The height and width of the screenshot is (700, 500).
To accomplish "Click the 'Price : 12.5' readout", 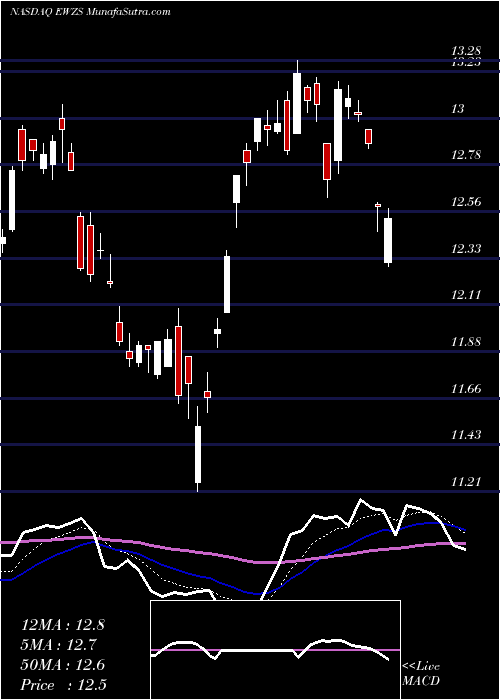I will pos(64,685).
